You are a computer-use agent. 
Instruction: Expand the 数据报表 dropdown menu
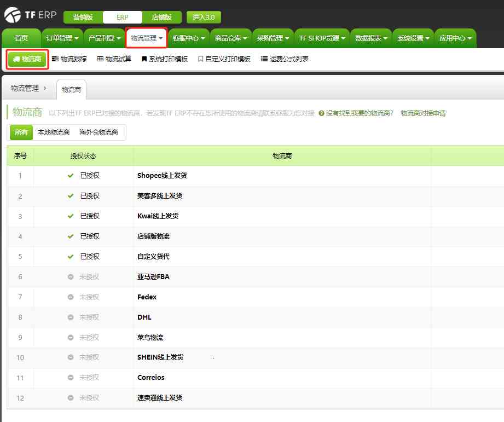tap(371, 38)
